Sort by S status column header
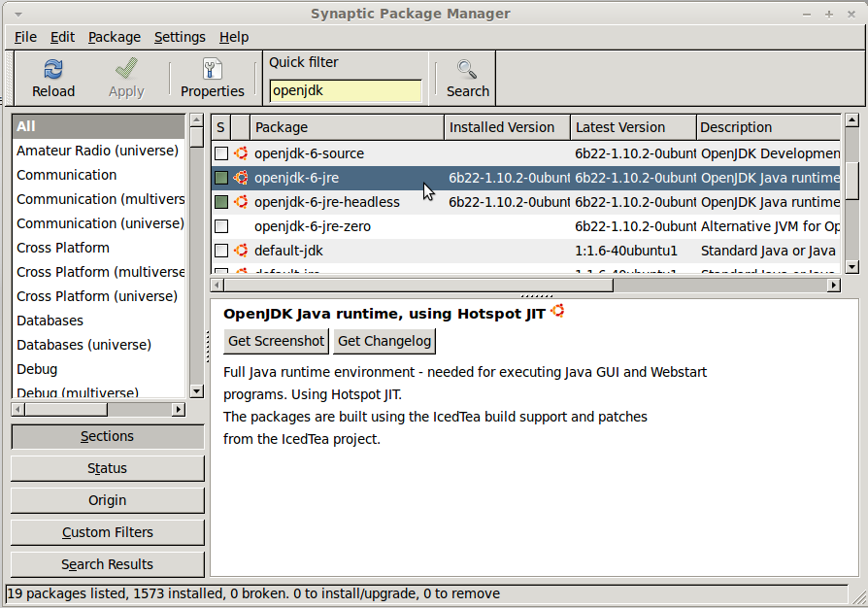Viewport: 868px width, 608px height. (220, 127)
